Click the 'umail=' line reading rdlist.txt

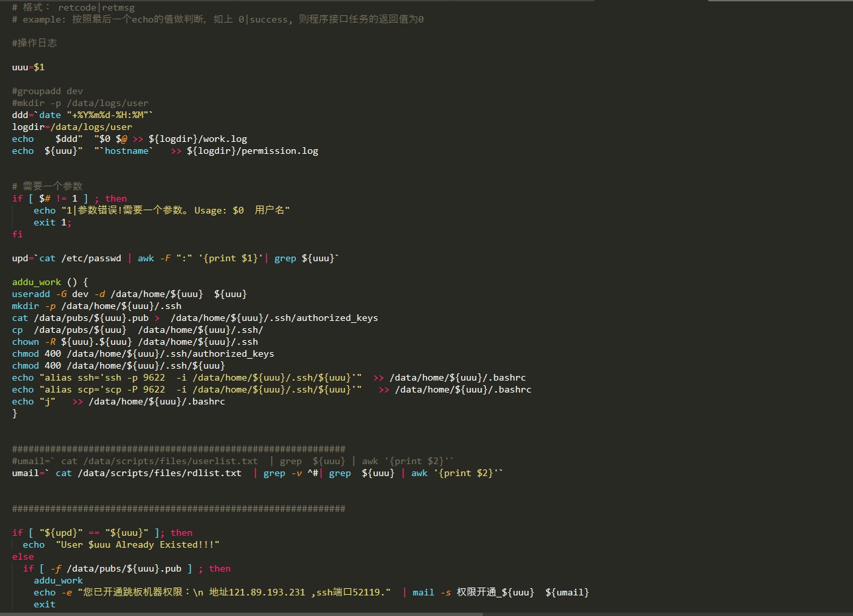(258, 473)
